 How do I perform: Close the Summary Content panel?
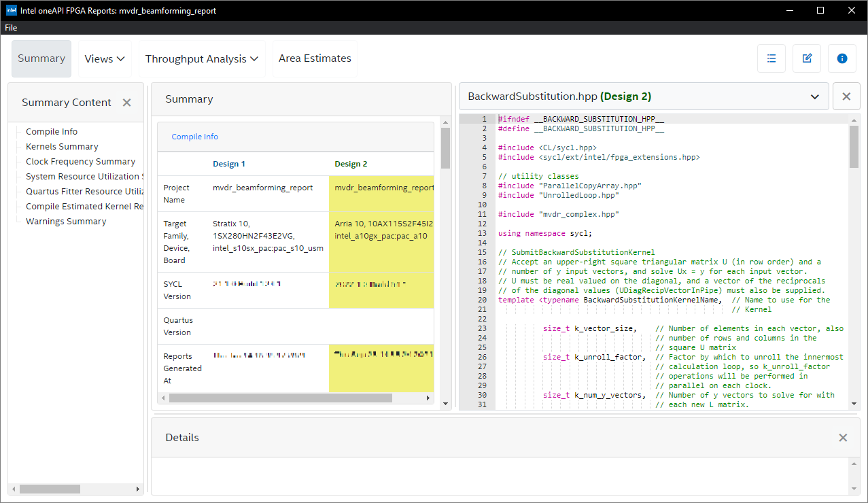[x=126, y=103]
